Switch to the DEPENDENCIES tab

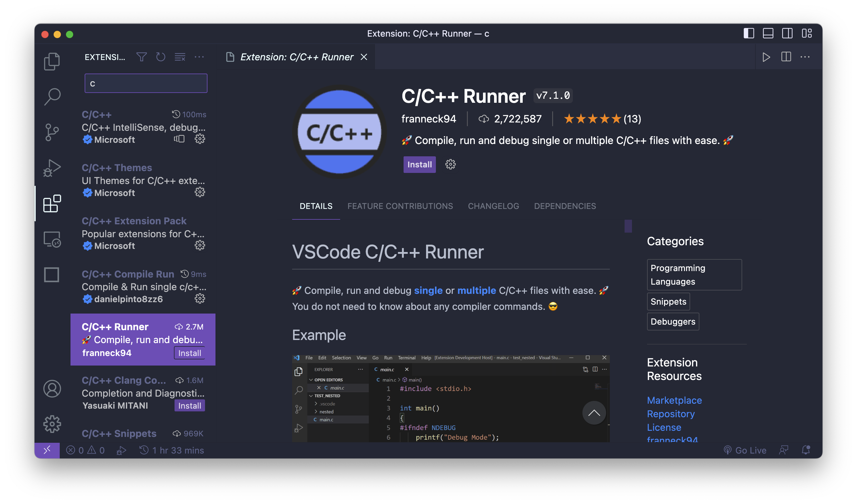565,206
